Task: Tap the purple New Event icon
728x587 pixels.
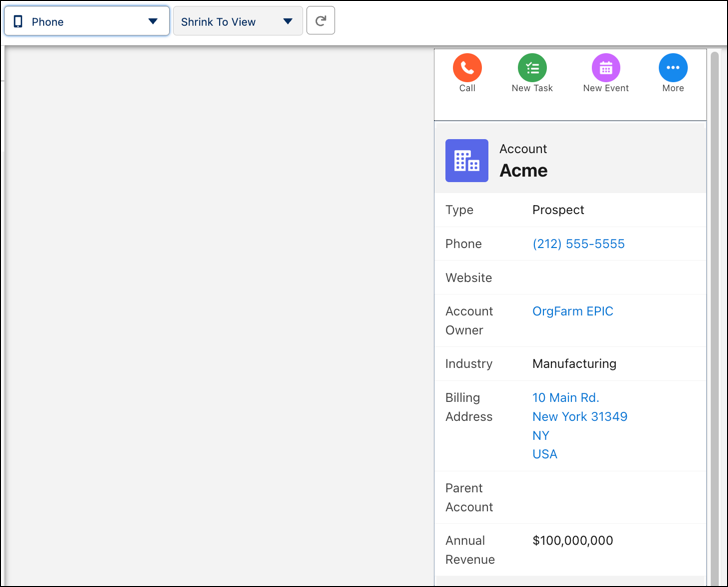Action: (605, 68)
